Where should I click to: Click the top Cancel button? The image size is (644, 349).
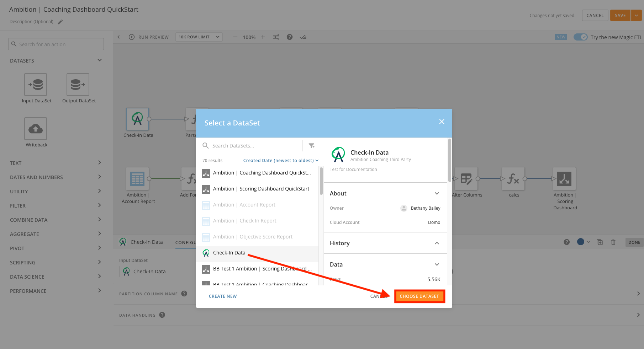(x=595, y=15)
